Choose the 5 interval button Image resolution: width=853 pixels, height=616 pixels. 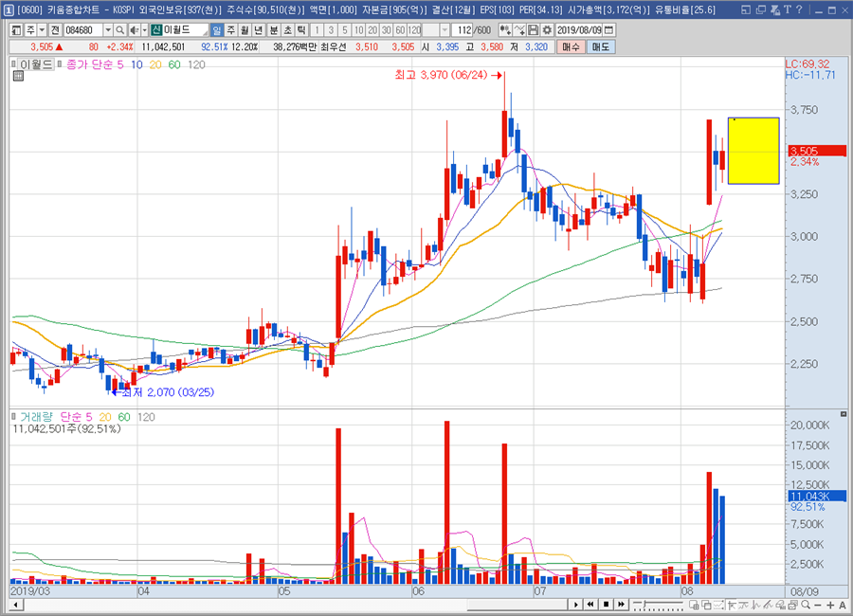click(345, 30)
